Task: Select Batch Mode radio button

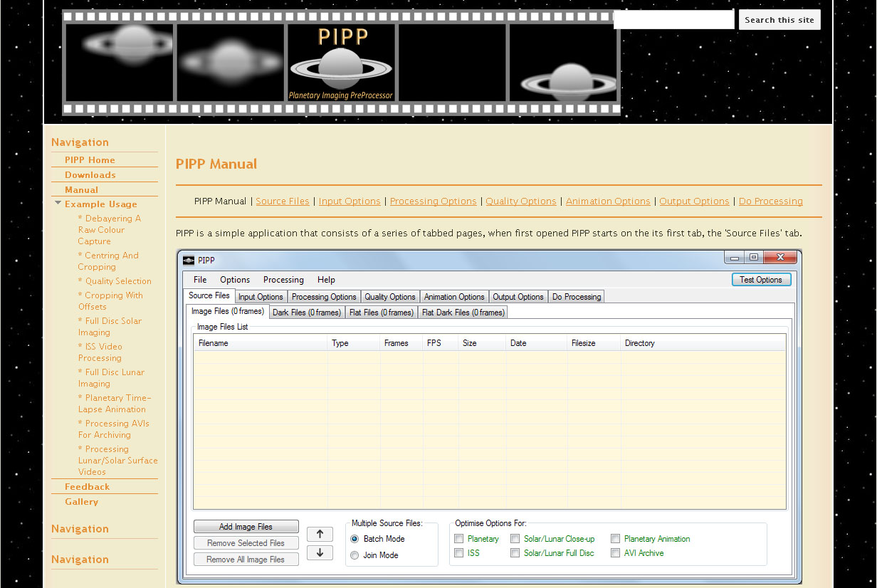Action: [x=355, y=539]
